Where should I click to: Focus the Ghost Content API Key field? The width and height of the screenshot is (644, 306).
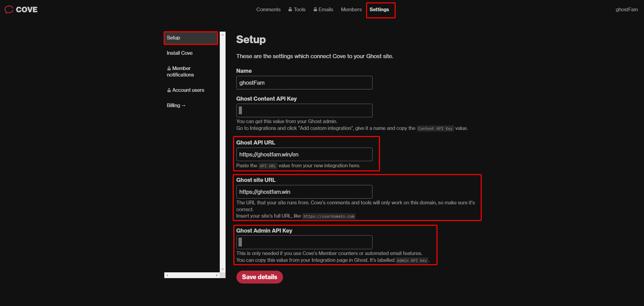tap(304, 110)
